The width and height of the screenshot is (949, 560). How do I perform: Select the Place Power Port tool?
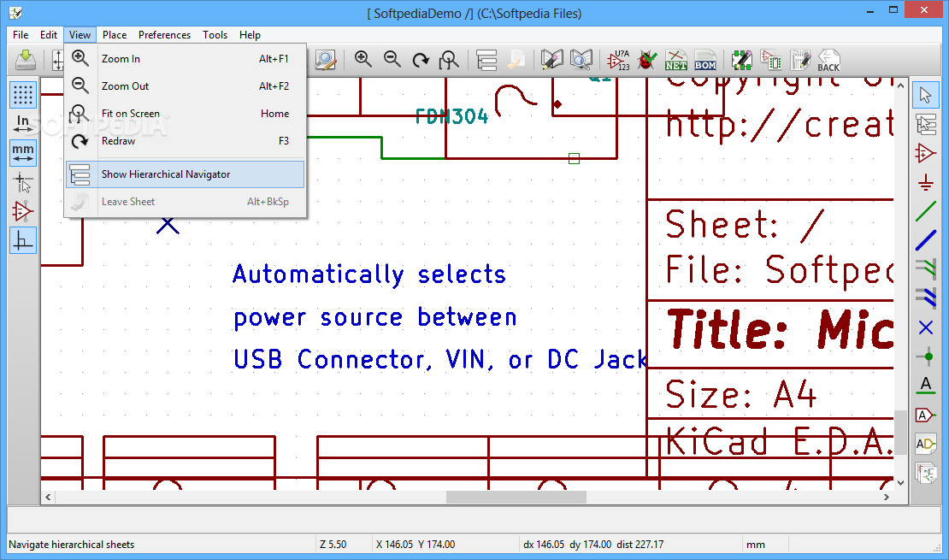925,182
